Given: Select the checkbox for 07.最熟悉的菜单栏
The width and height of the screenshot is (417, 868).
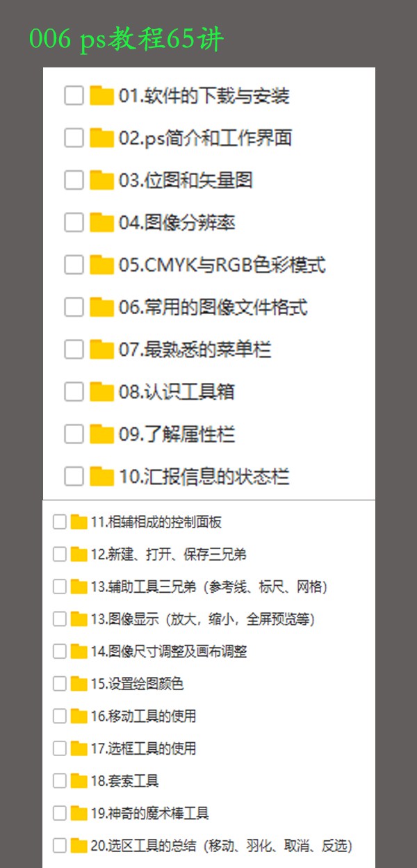Looking at the screenshot, I should pyautogui.click(x=74, y=350).
